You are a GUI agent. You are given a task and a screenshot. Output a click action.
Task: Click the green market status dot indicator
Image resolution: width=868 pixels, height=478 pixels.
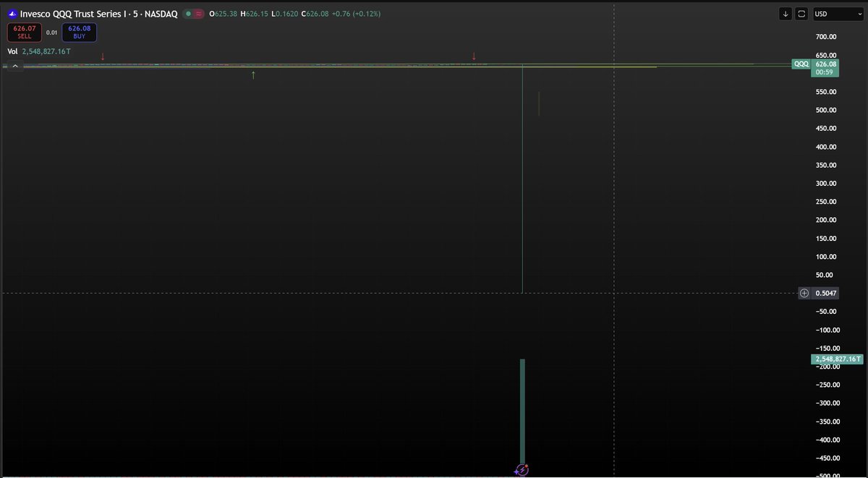tap(188, 14)
